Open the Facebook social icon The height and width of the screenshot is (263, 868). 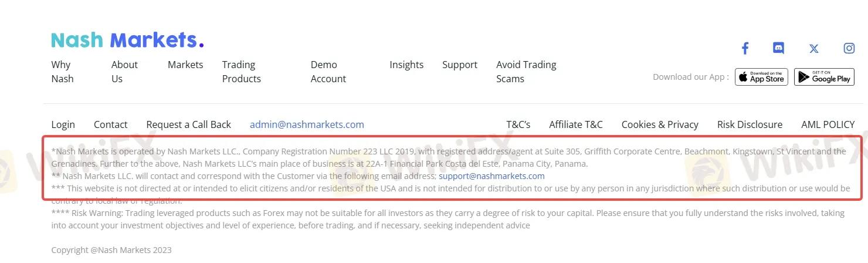click(x=745, y=48)
